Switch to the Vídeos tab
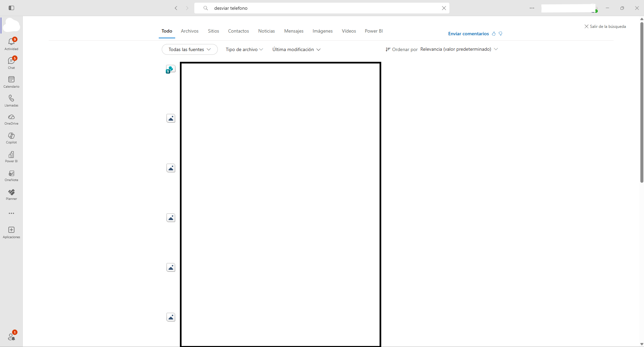 coord(349,31)
